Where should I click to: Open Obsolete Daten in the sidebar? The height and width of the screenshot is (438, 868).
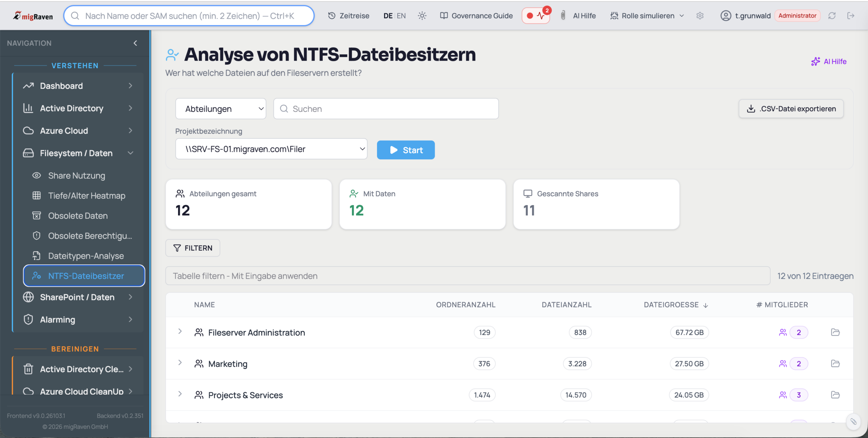tap(78, 216)
